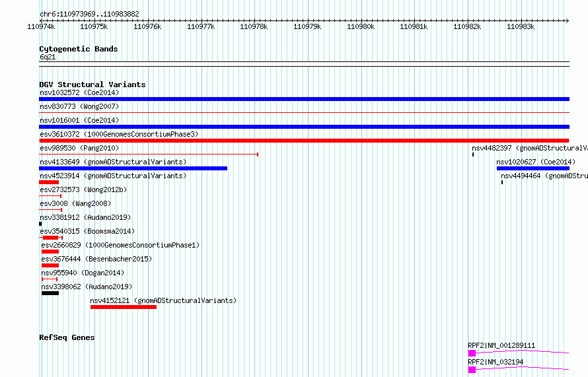
Task: Click the 110978k ruler position
Action: point(254,26)
